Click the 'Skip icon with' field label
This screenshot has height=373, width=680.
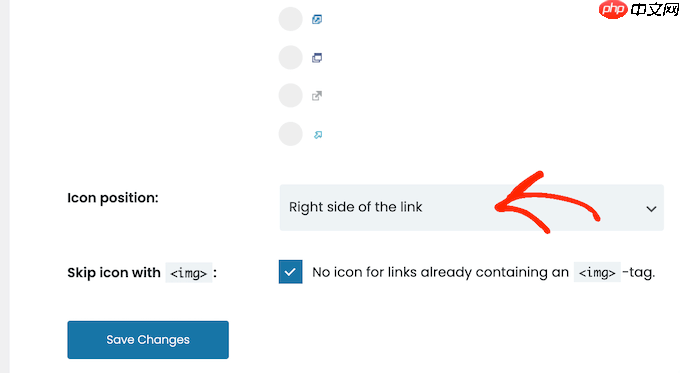[x=114, y=272]
